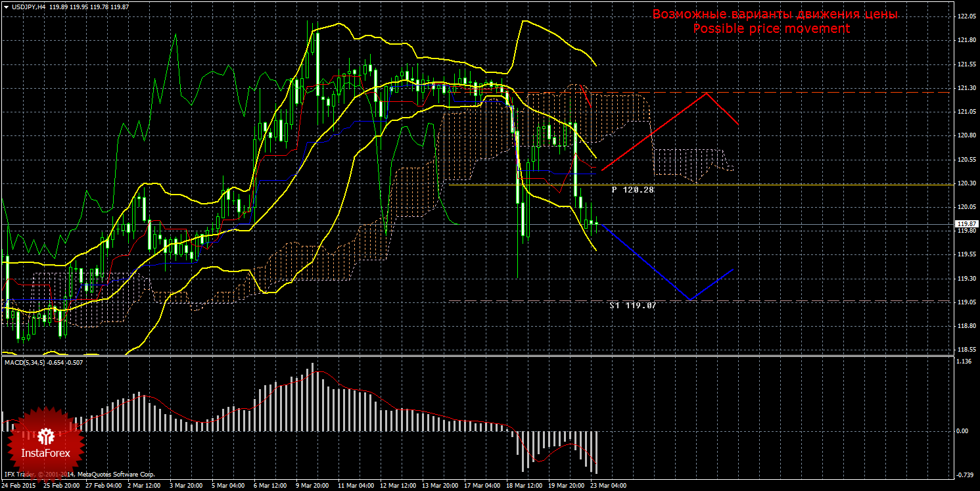The width and height of the screenshot is (980, 491).
Task: Click the InstaForex logo badge
Action: click(x=45, y=444)
